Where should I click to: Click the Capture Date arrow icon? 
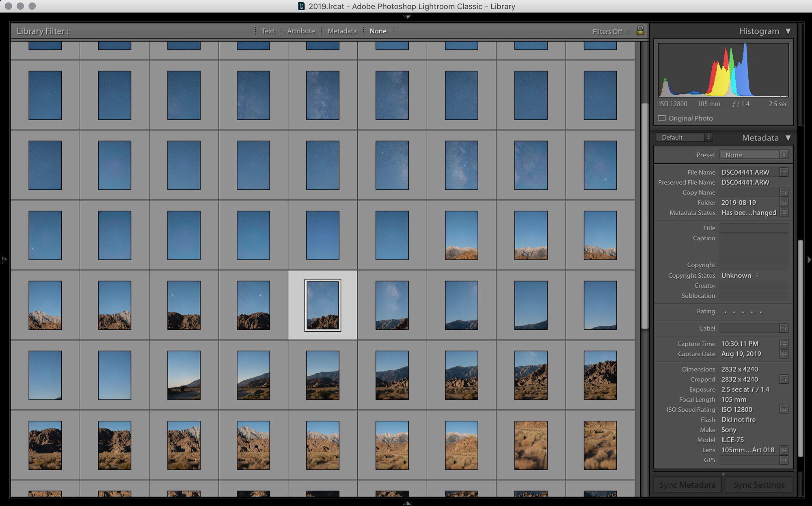(x=784, y=354)
